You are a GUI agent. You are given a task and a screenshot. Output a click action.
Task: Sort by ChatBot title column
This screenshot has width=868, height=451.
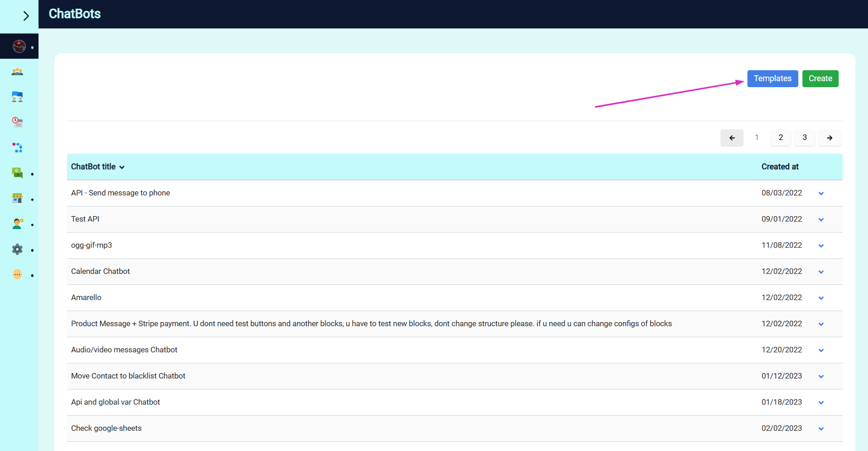point(98,167)
